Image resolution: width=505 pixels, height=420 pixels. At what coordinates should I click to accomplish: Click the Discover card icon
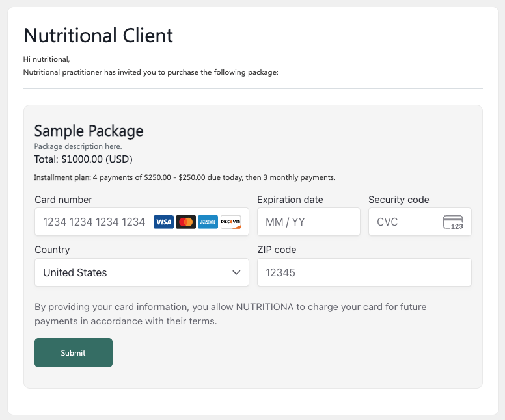[230, 222]
